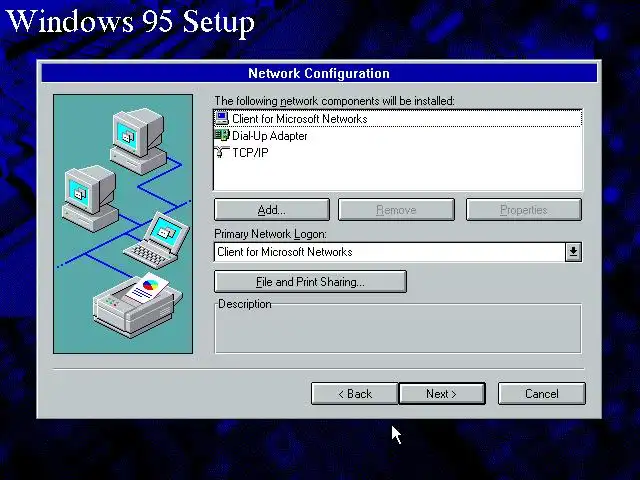Screen dimensions: 640x480
Task: Go back with the < Back button
Action: [355, 394]
